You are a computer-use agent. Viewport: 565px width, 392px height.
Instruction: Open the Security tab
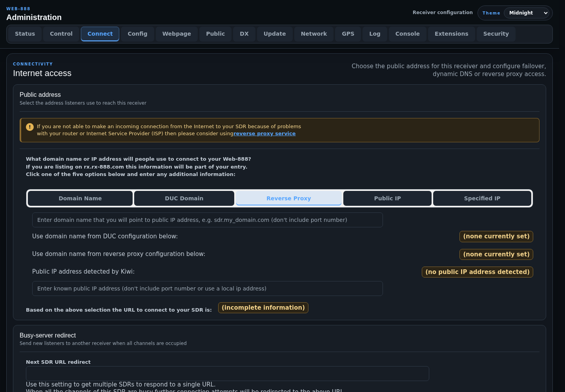(496, 34)
